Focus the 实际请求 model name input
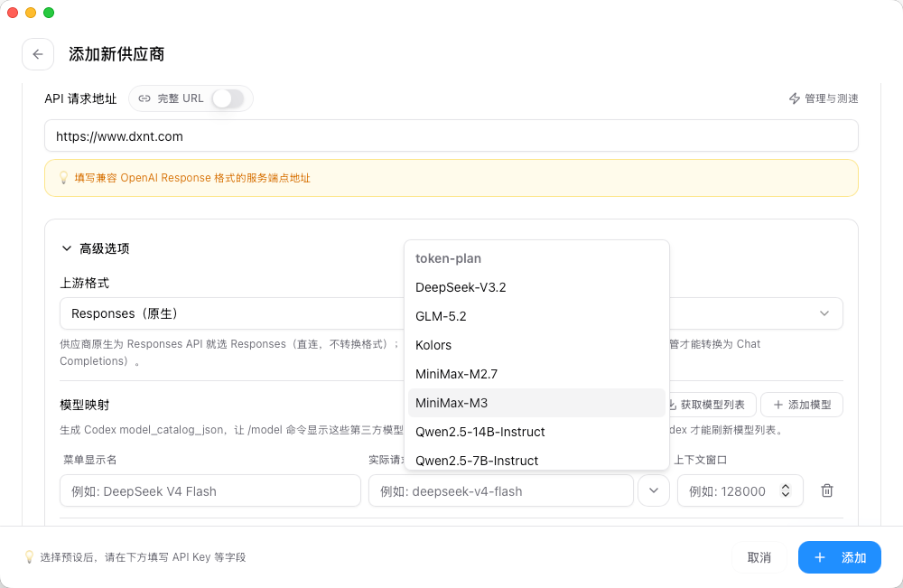 [x=501, y=490]
